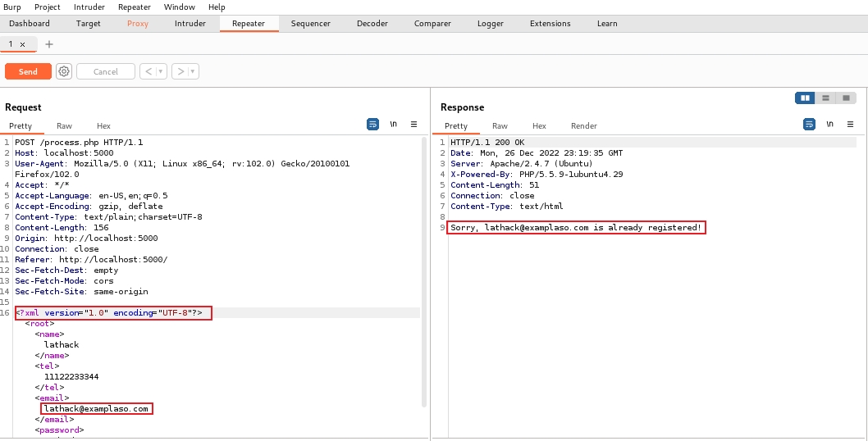
Task: Select Request Hex view tab
Action: click(x=103, y=126)
